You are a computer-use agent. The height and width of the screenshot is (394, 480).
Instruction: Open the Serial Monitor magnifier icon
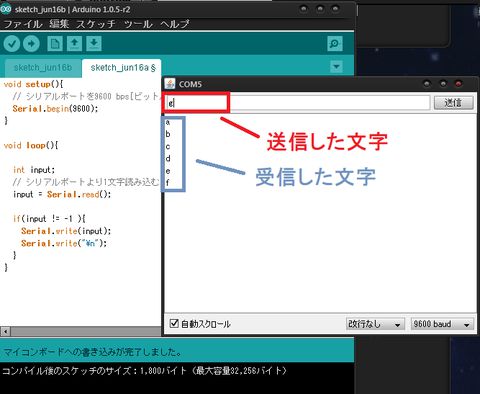[x=334, y=44]
